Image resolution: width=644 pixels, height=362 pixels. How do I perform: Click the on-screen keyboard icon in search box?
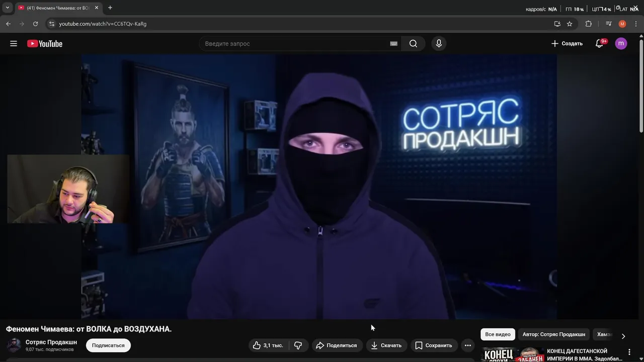click(x=394, y=44)
